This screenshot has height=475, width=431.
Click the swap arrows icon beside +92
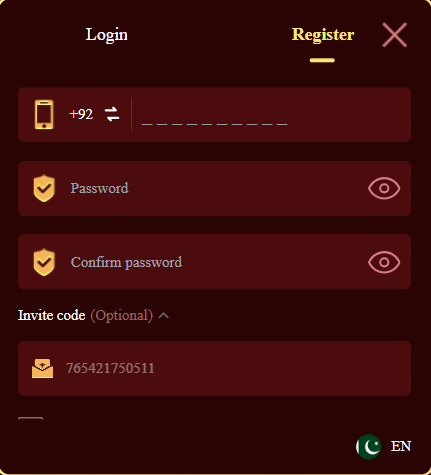pyautogui.click(x=112, y=114)
